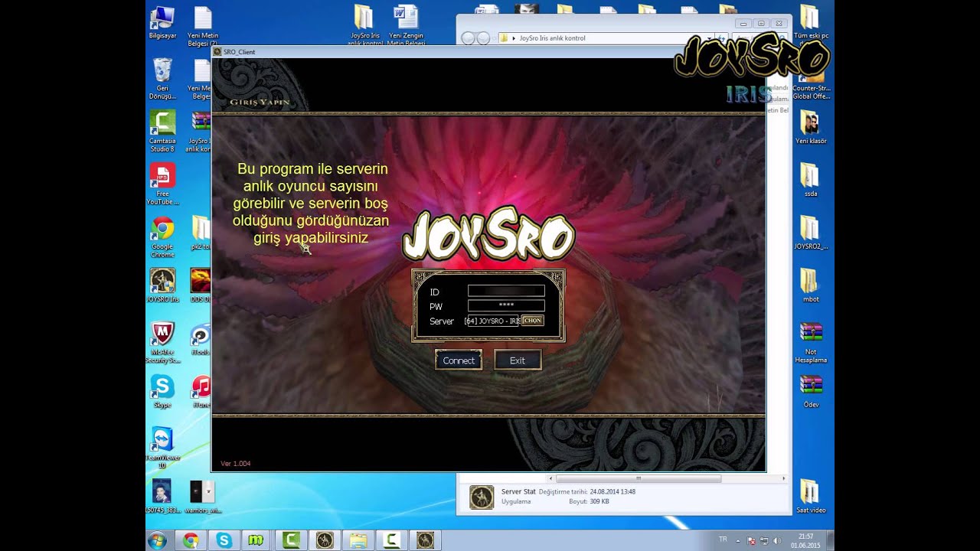This screenshot has width=980, height=551.
Task: Open the Windows Start menu
Action: 158,540
